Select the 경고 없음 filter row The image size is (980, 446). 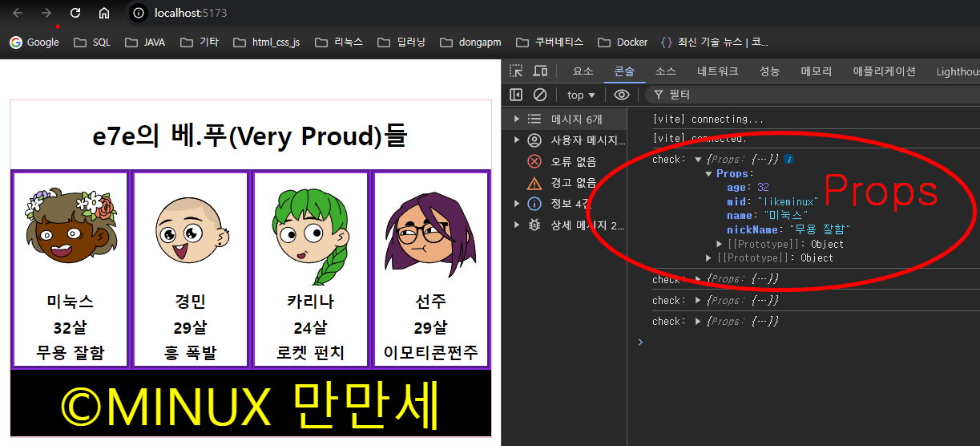[564, 183]
